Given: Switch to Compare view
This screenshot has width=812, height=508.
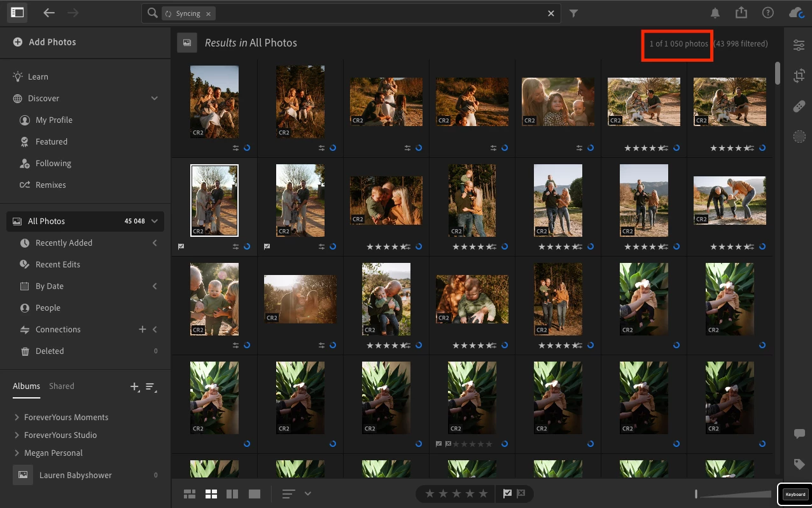Looking at the screenshot, I should coord(233,494).
